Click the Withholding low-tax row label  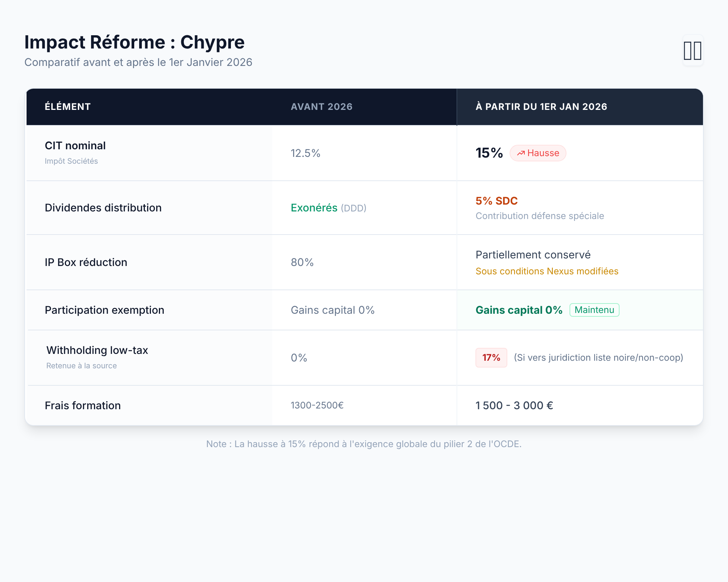(97, 350)
